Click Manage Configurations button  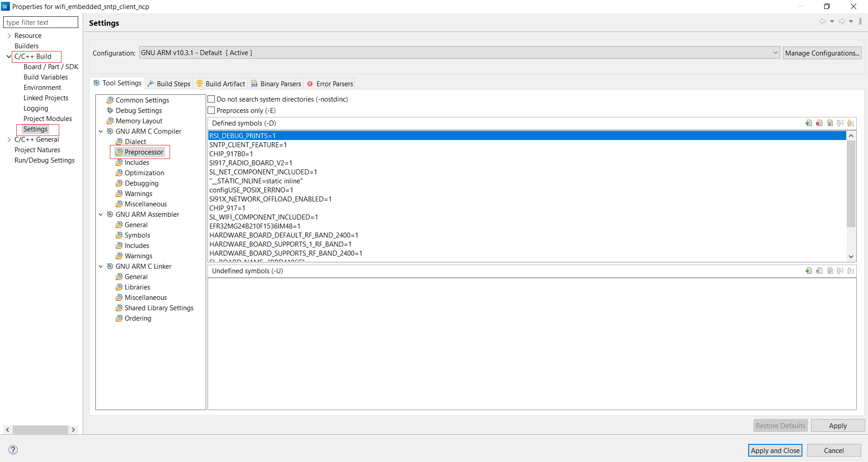click(x=822, y=52)
